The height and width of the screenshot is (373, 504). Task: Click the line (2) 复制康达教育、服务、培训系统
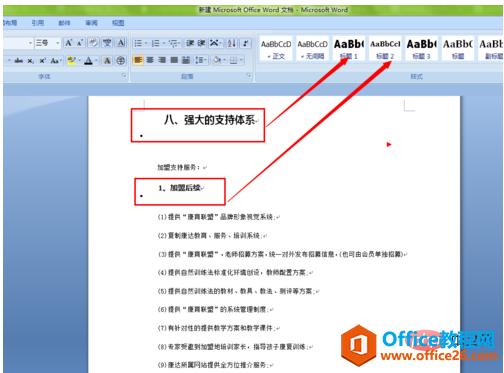pyautogui.click(x=209, y=236)
